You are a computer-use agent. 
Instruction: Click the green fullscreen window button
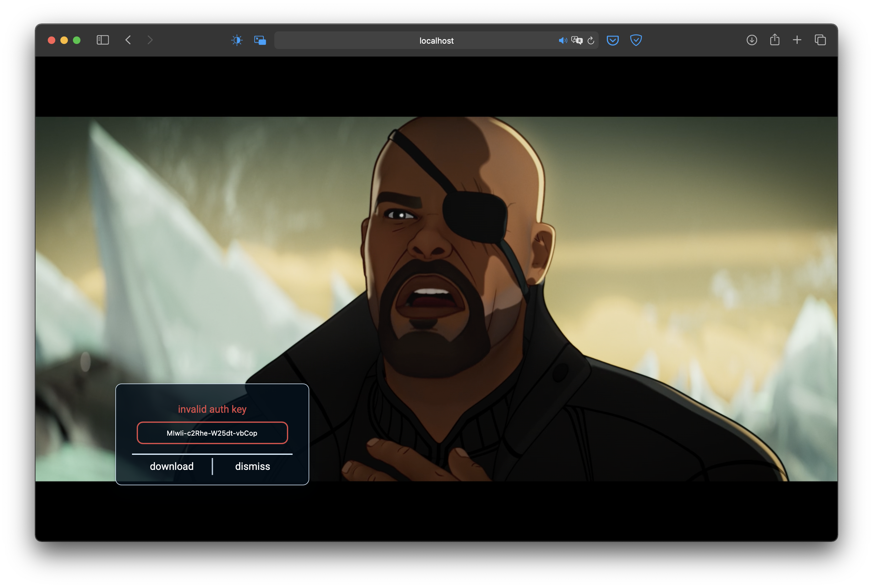coord(77,40)
